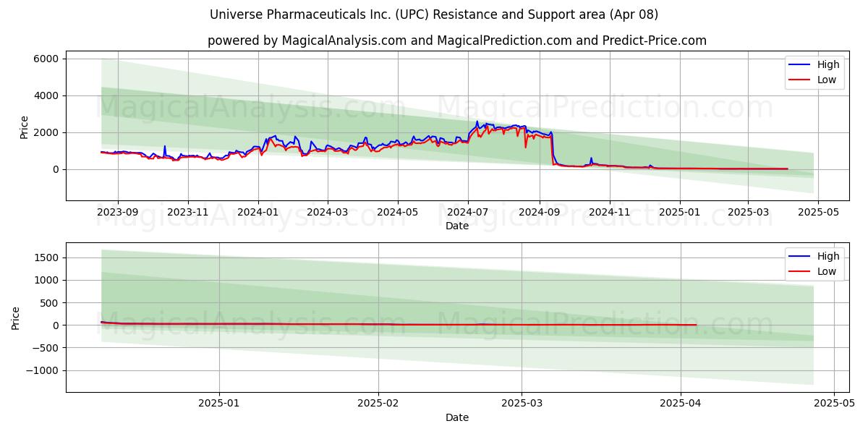The height and width of the screenshot is (434, 868).
Task: Click the 'Date' axis label under top chart
Action: click(x=456, y=226)
